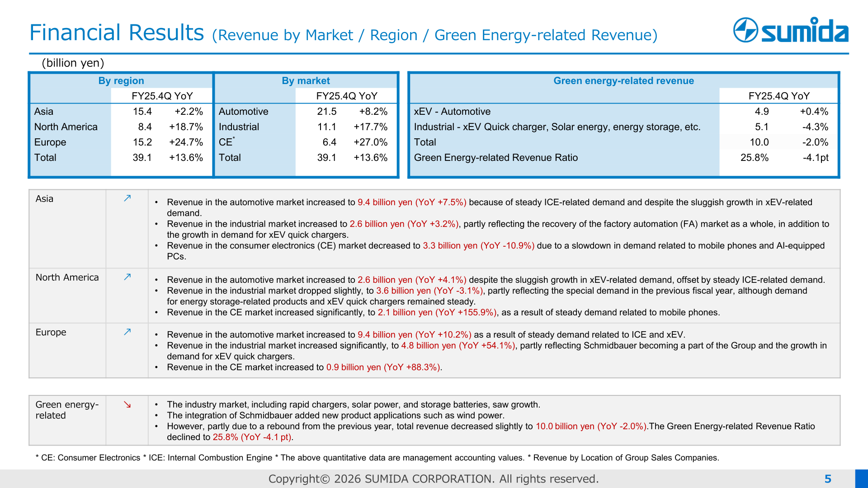Click the up-right arrow in Europe row

127,332
